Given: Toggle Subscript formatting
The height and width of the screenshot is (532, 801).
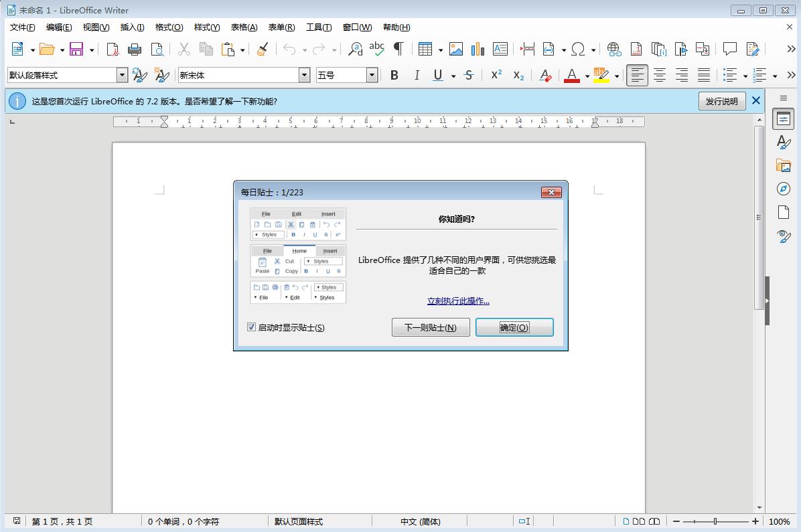Looking at the screenshot, I should (x=518, y=76).
